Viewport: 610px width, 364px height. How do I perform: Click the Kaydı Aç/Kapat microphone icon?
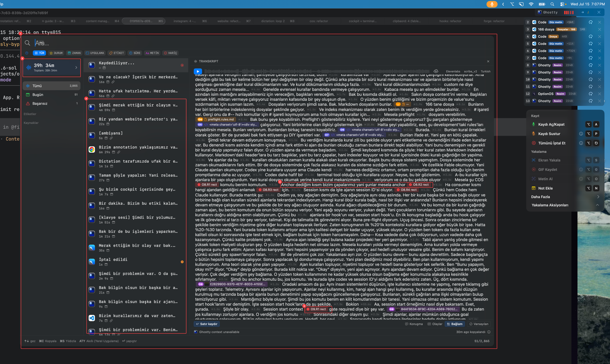pos(533,124)
